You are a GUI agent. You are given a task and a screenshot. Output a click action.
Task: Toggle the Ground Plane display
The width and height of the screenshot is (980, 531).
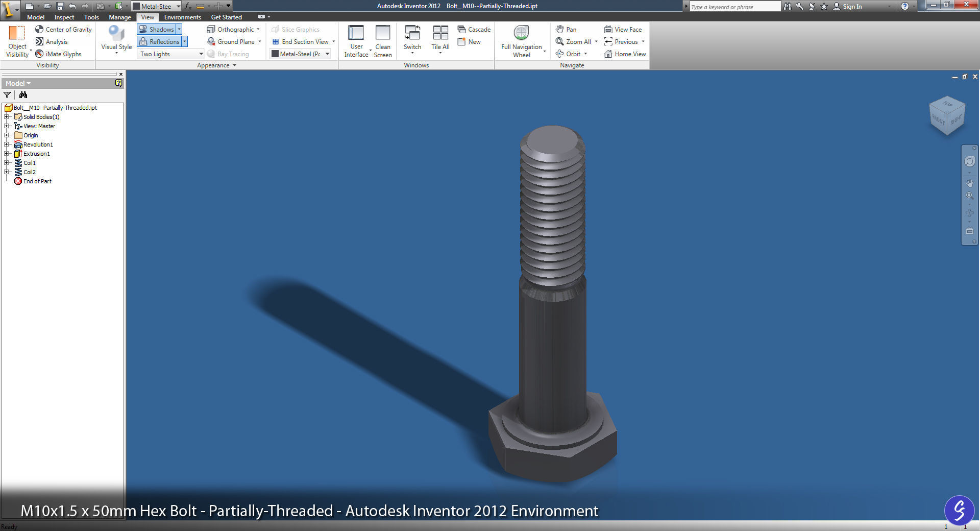231,42
